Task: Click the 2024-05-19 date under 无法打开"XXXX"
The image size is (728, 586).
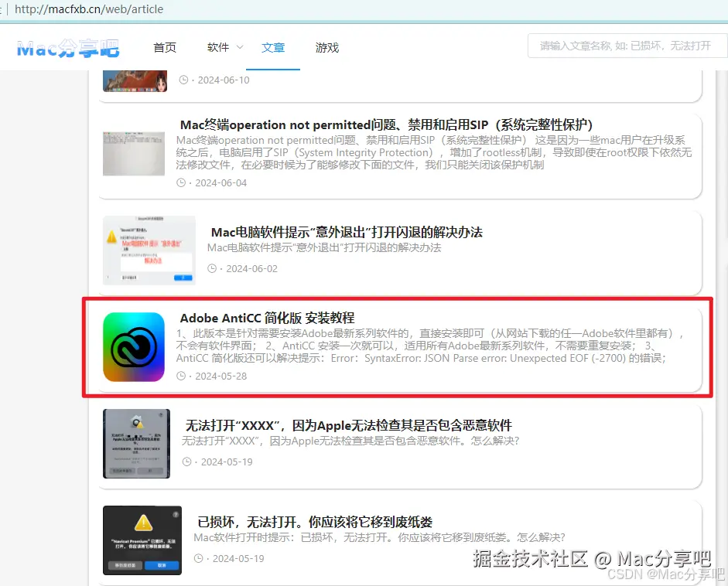Action: pyautogui.click(x=227, y=462)
